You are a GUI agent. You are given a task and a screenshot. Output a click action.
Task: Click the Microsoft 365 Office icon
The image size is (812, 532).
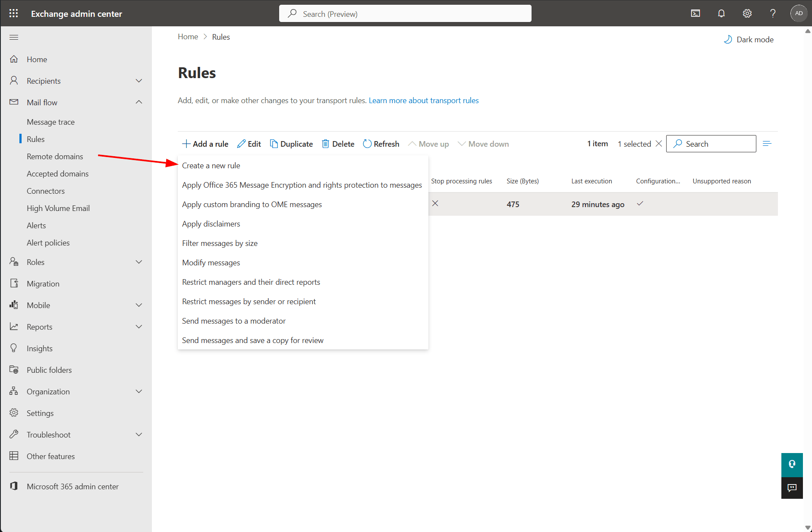[14, 486]
